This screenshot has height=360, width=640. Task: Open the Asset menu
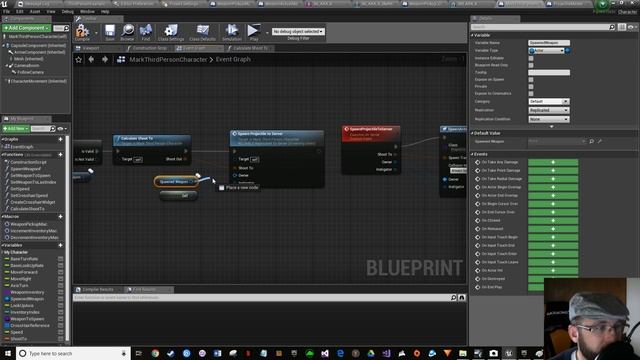(x=35, y=11)
